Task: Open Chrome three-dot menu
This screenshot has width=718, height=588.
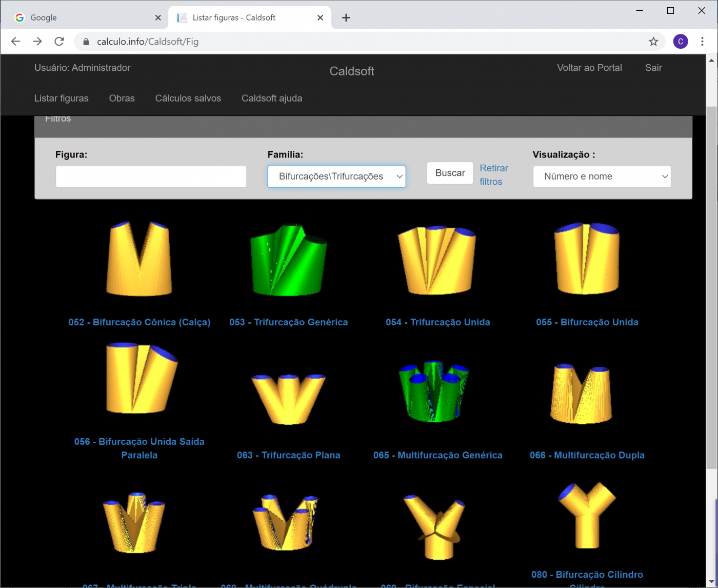Action: (x=702, y=42)
